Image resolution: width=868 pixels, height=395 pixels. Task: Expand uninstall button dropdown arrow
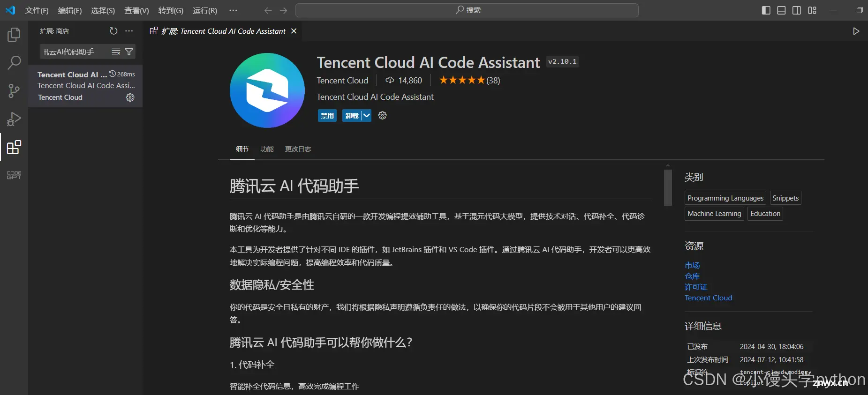point(367,115)
